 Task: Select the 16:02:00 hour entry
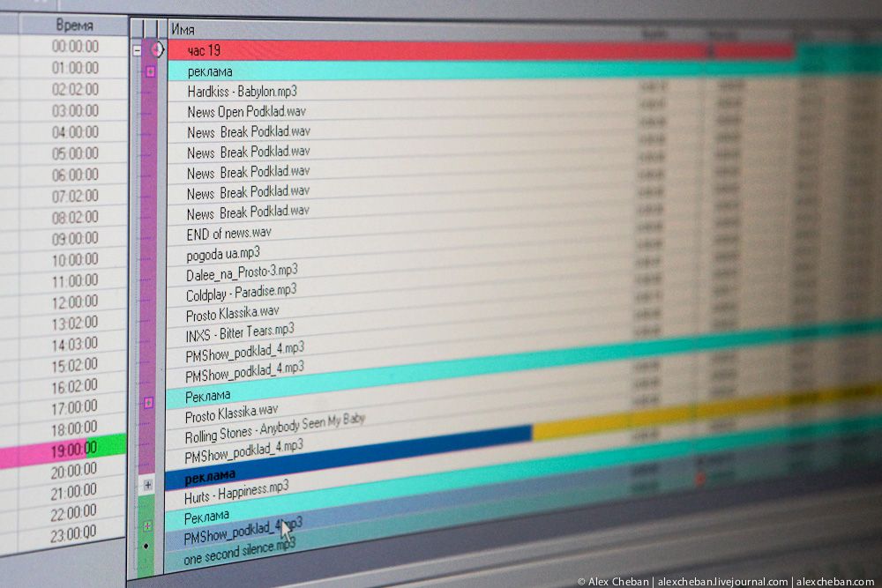75,386
